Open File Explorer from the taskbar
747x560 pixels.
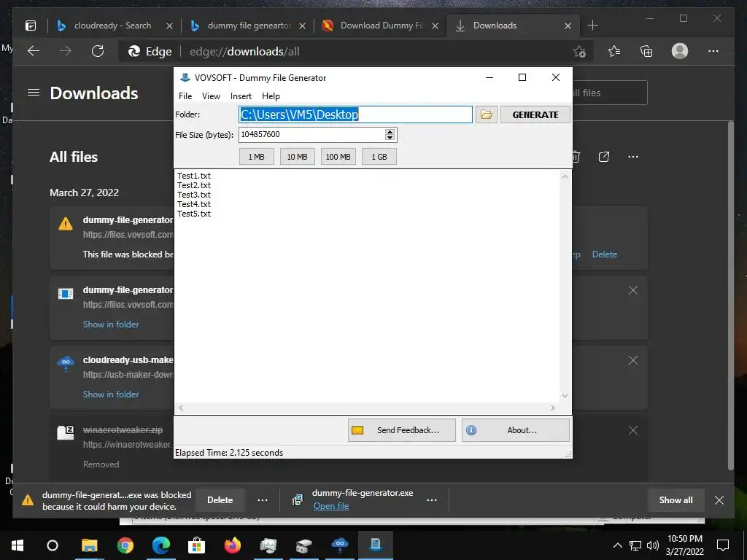89,545
